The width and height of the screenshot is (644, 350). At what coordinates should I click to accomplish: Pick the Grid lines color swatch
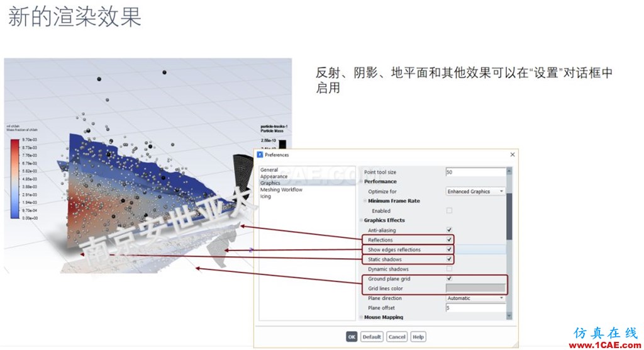coord(475,288)
